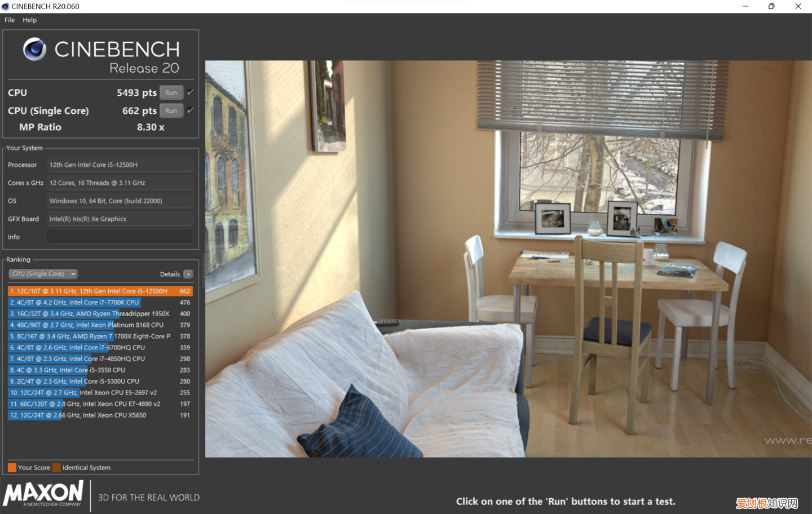Minimize the Cinebench window
Viewport: 812px width, 514px height.
click(745, 6)
